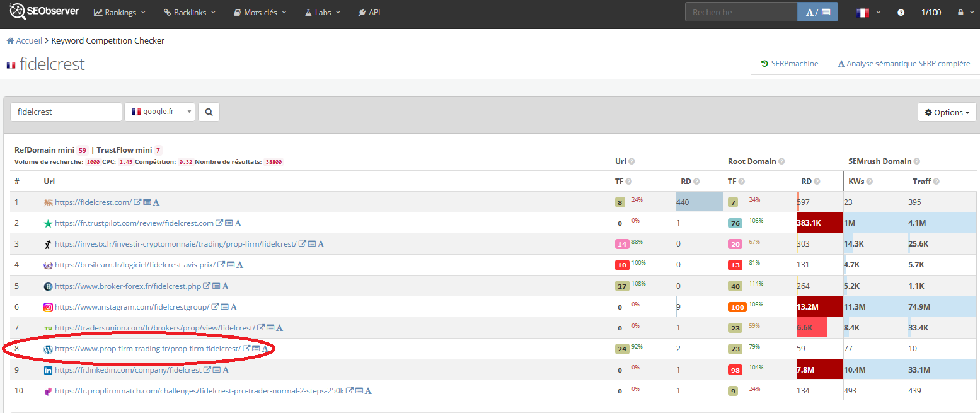Open the tradersunion.com fidelcrest link
Screen dimensions: 980x413
click(x=155, y=328)
